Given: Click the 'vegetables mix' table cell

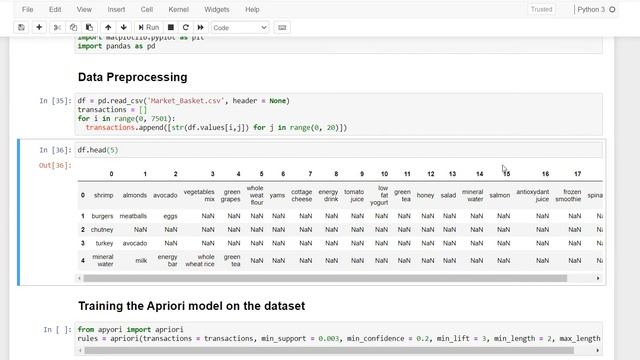Looking at the screenshot, I should click(199, 195).
